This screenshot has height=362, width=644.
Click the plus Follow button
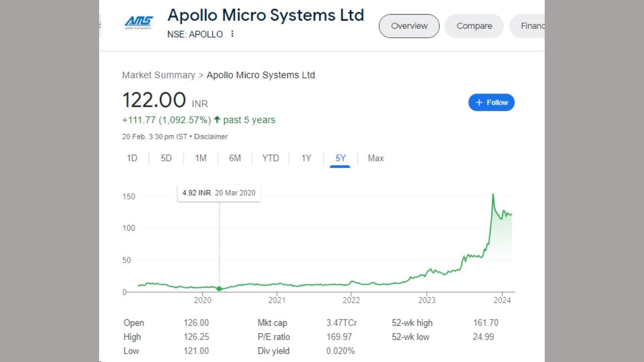[x=491, y=103]
